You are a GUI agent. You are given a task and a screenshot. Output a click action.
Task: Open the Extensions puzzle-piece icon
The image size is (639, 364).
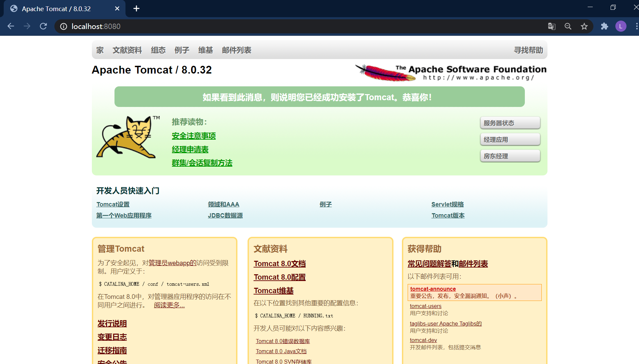(605, 26)
